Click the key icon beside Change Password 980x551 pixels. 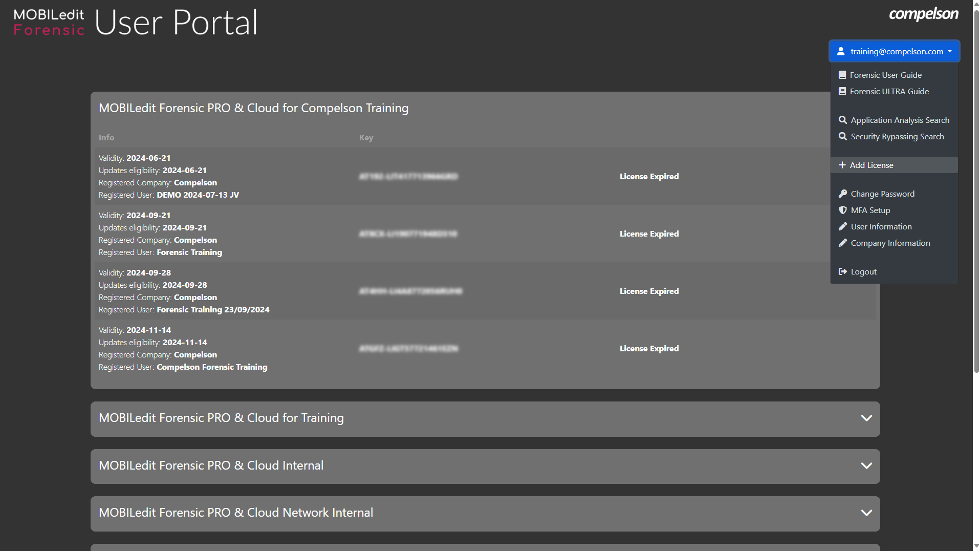842,194
